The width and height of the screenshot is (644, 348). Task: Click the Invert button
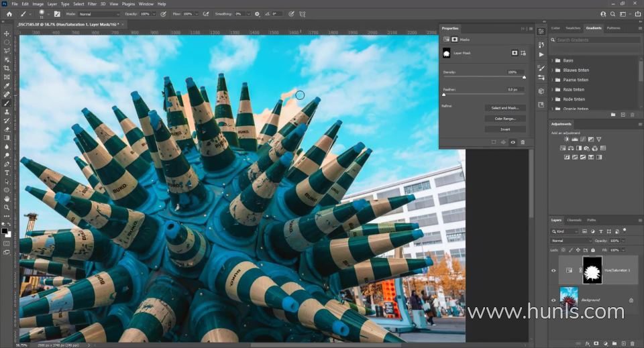pos(505,129)
